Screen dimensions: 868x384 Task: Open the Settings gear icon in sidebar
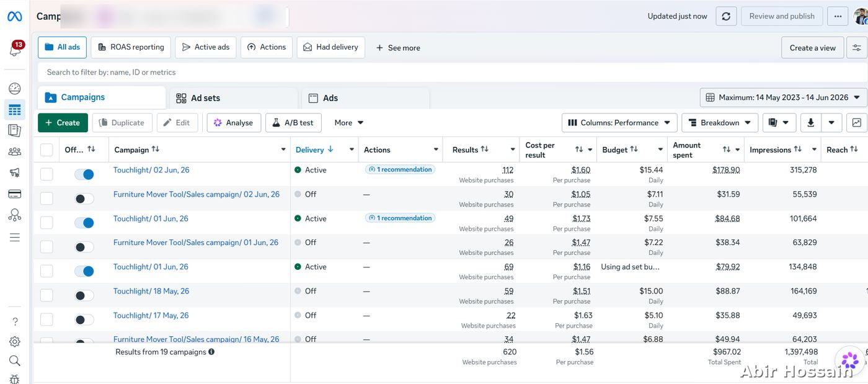[15, 341]
